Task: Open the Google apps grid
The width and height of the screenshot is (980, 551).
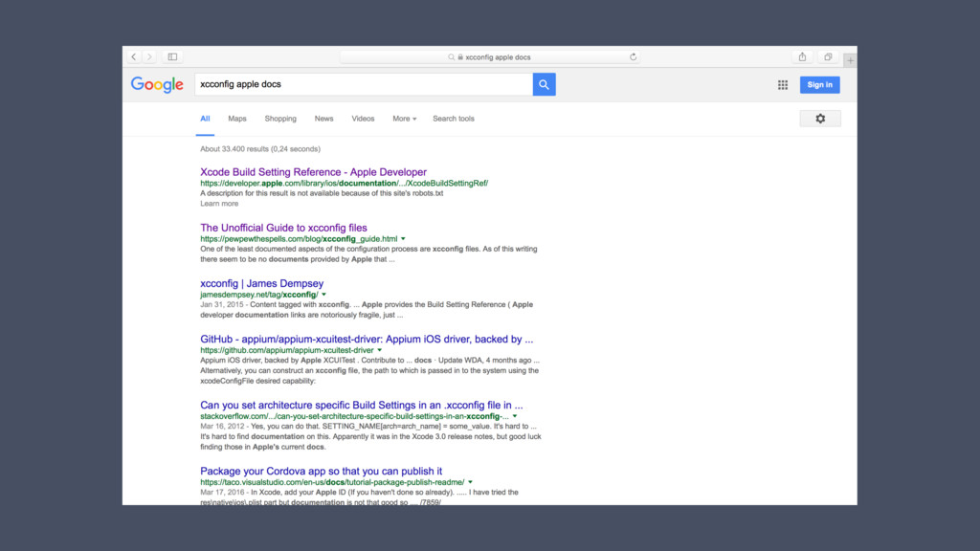Action: click(x=783, y=85)
